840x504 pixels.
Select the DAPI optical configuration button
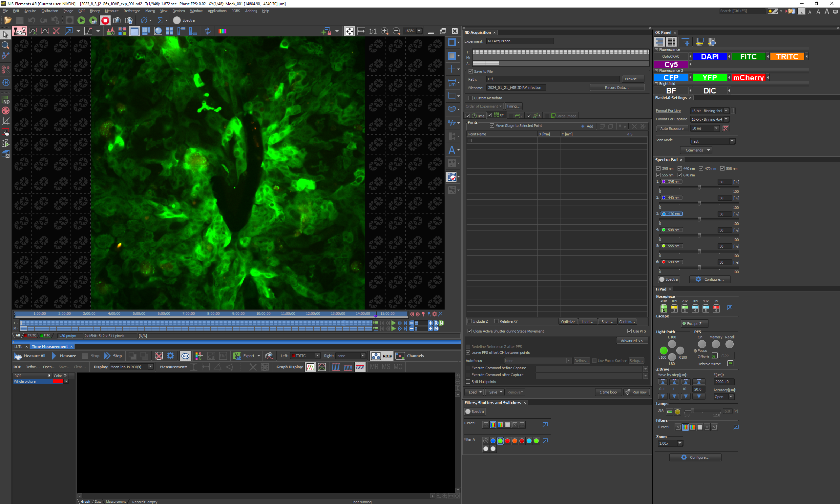click(709, 57)
